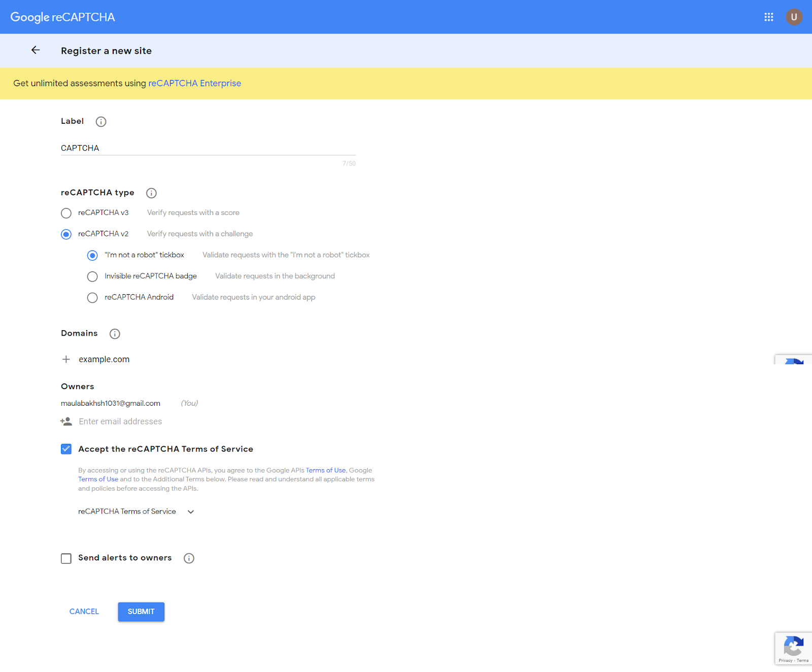Enable Send alerts to owners checkbox
The image size is (812, 672).
[x=66, y=558]
